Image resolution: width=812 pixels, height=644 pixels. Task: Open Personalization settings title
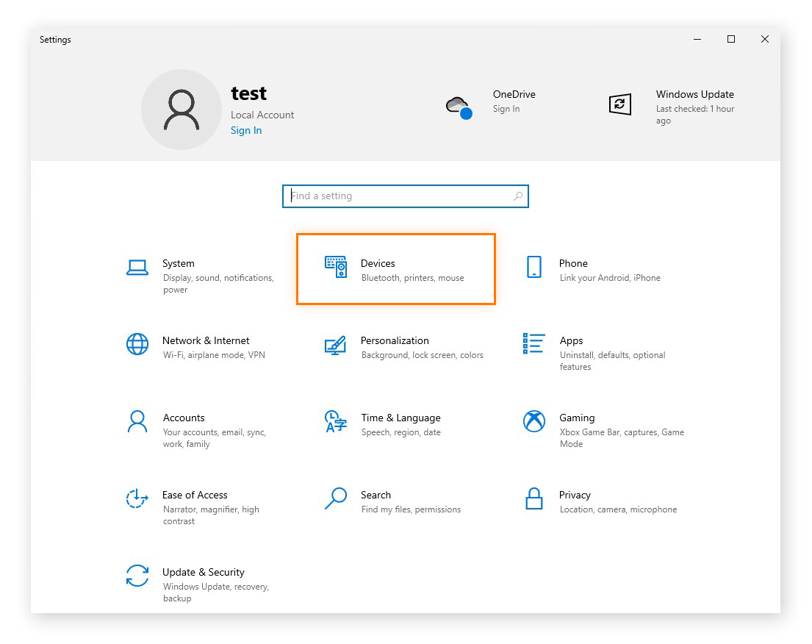coord(395,340)
